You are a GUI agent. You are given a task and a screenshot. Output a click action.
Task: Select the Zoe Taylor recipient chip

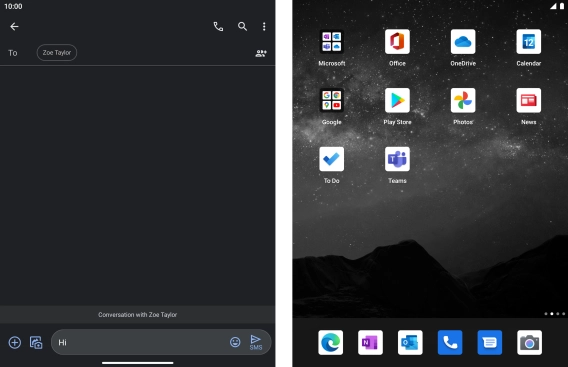pos(57,53)
